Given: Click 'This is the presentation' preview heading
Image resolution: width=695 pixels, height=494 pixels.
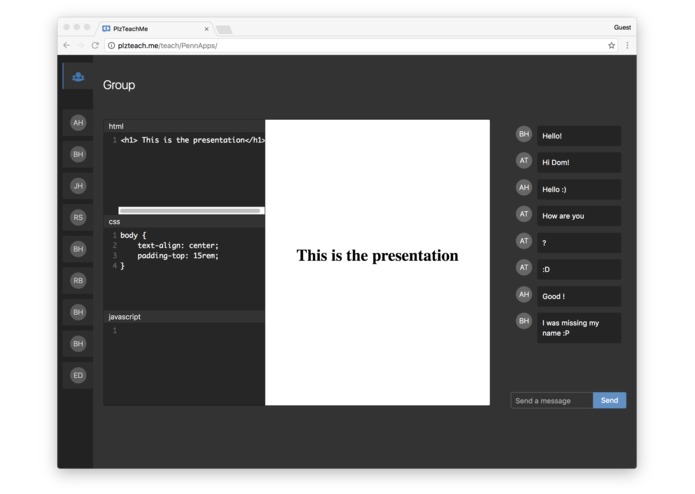Looking at the screenshot, I should (377, 256).
